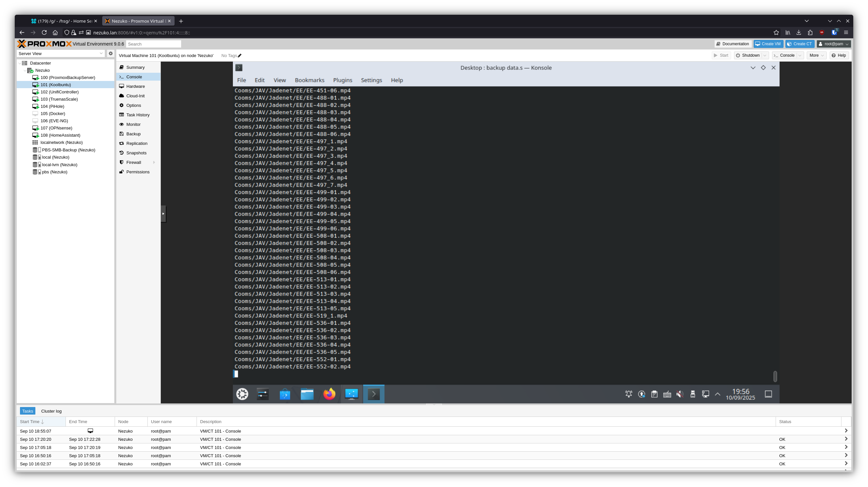Image resolution: width=868 pixels, height=487 pixels.
Task: Bookmark this page with star icon
Action: coord(776,32)
